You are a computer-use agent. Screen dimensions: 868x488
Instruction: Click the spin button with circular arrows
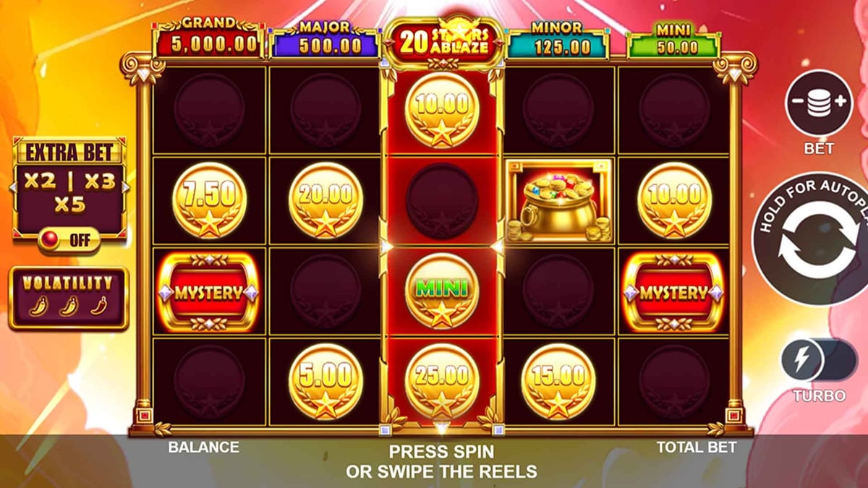tap(814, 239)
